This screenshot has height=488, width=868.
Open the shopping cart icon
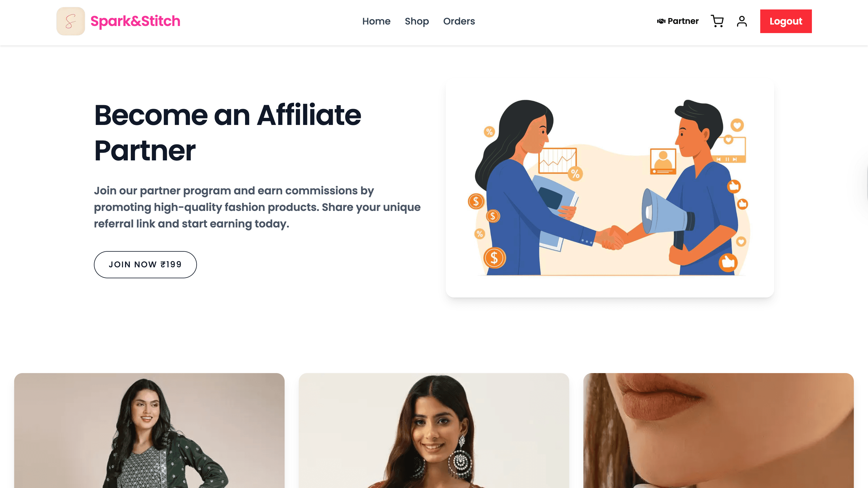click(x=717, y=21)
